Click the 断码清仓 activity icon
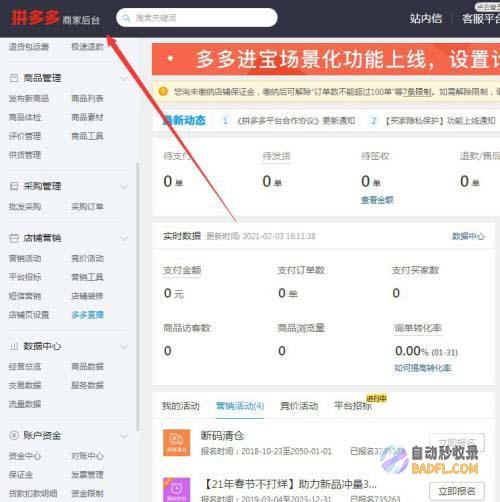Screen dimensions: 500x502 176,443
